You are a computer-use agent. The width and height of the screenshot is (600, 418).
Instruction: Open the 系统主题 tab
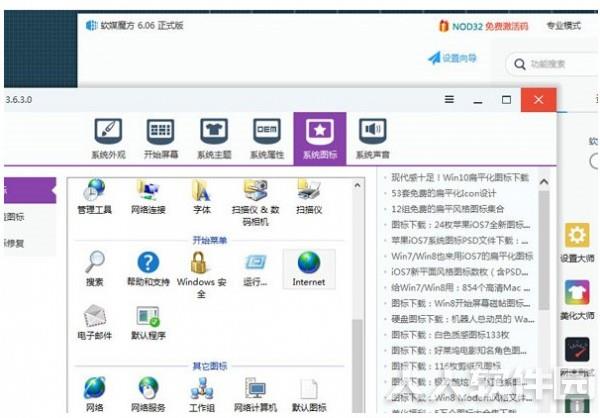pos(214,139)
